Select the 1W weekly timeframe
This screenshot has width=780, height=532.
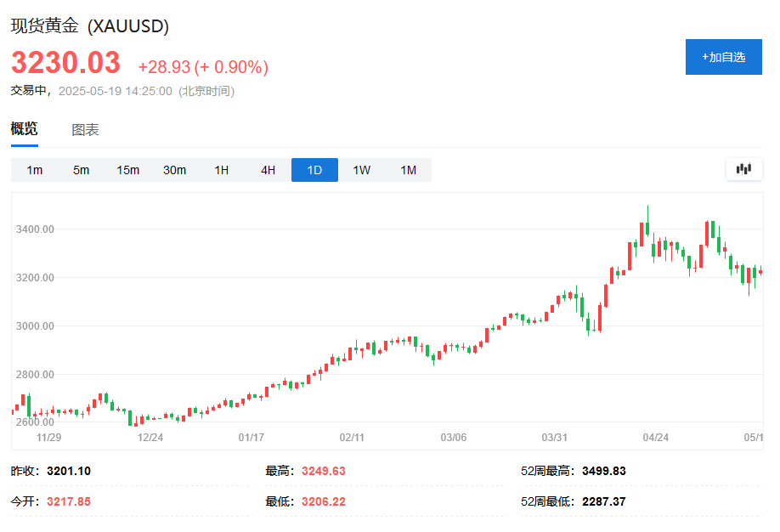(x=360, y=169)
